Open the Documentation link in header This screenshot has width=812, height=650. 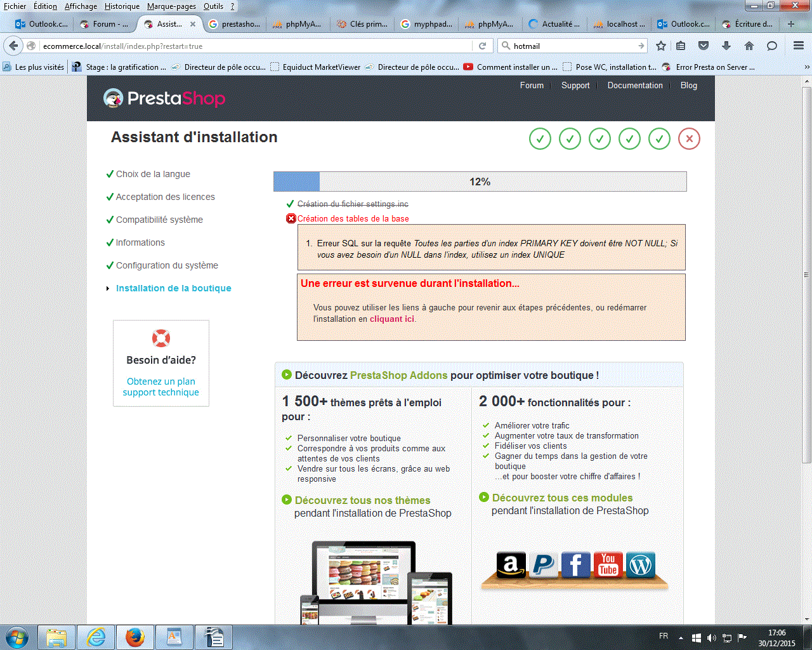pyautogui.click(x=635, y=85)
